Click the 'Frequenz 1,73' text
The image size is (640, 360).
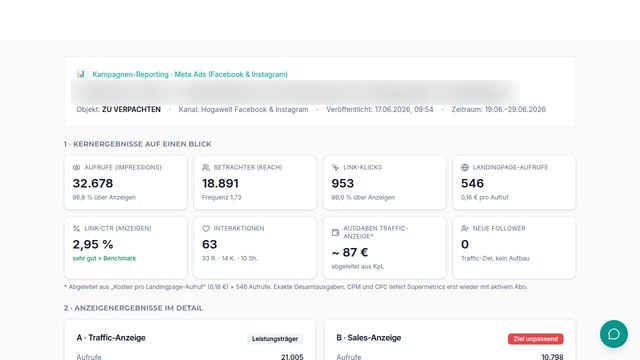click(x=221, y=197)
